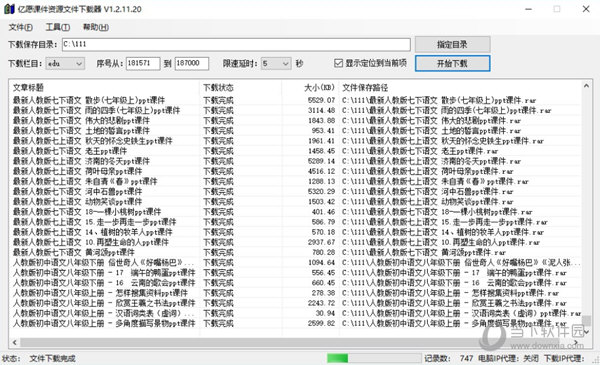Select row 雨的四季(七年级上)ppt课件

coord(295,111)
